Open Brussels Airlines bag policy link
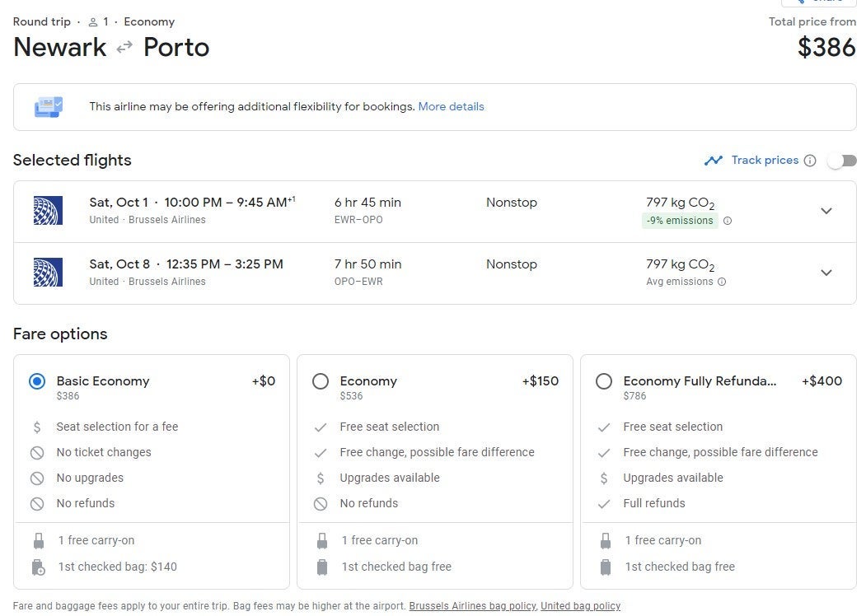Image resolution: width=866 pixels, height=616 pixels. (472, 606)
